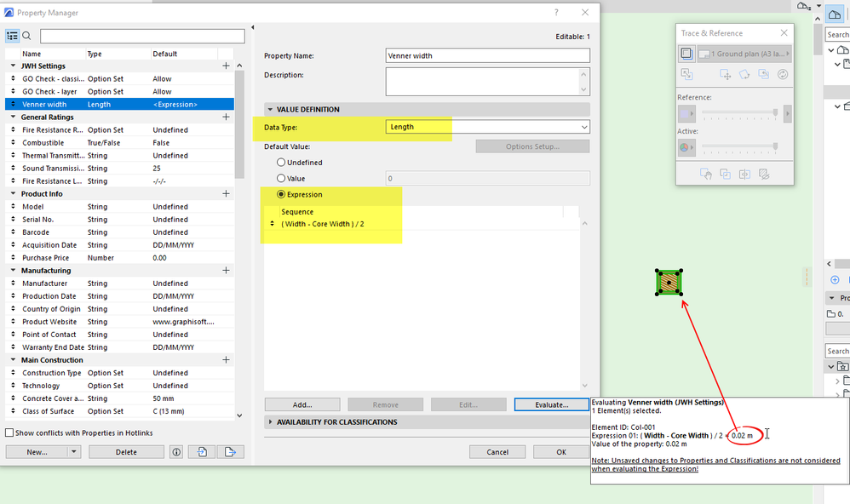Collapse the left panel with the small arrow
The width and height of the screenshot is (850, 504).
pos(253,27)
